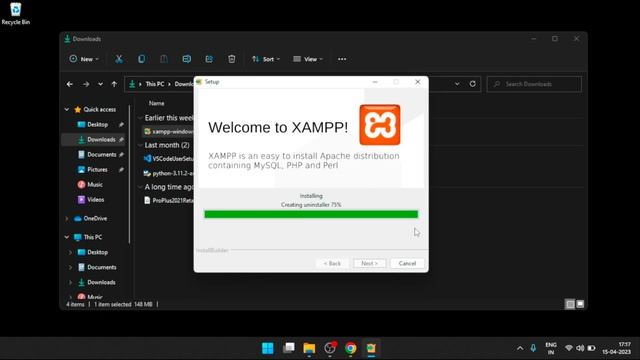Click the Paste icon in Explorer toolbar

(x=164, y=59)
